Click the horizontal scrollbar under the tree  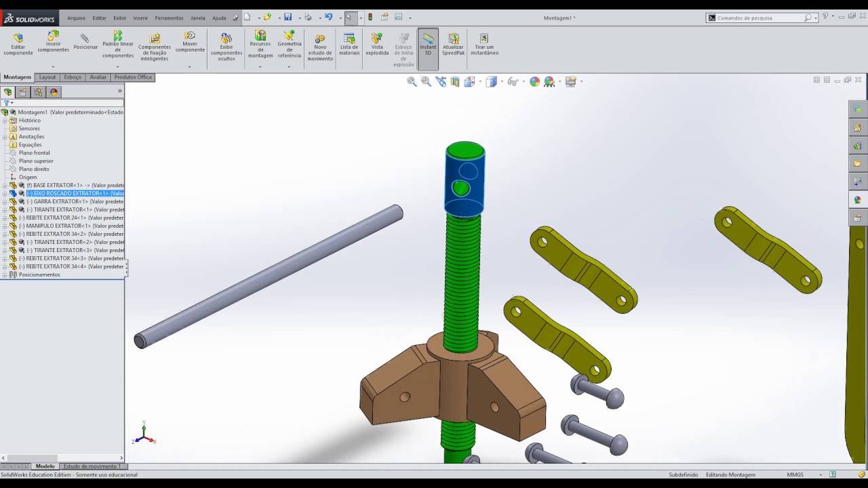click(62, 458)
